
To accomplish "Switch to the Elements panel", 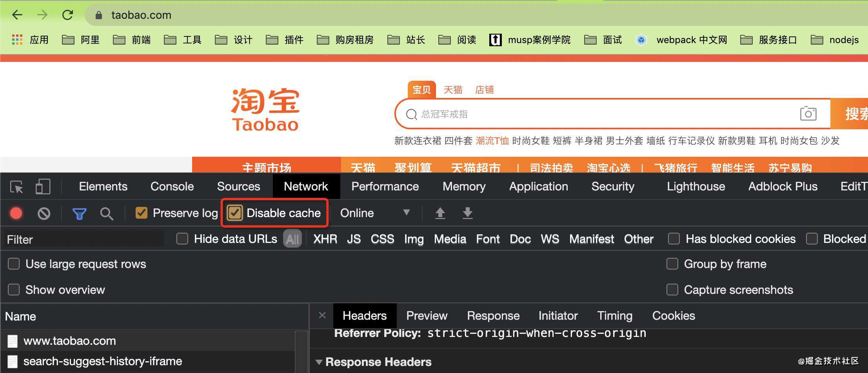I will (x=103, y=186).
